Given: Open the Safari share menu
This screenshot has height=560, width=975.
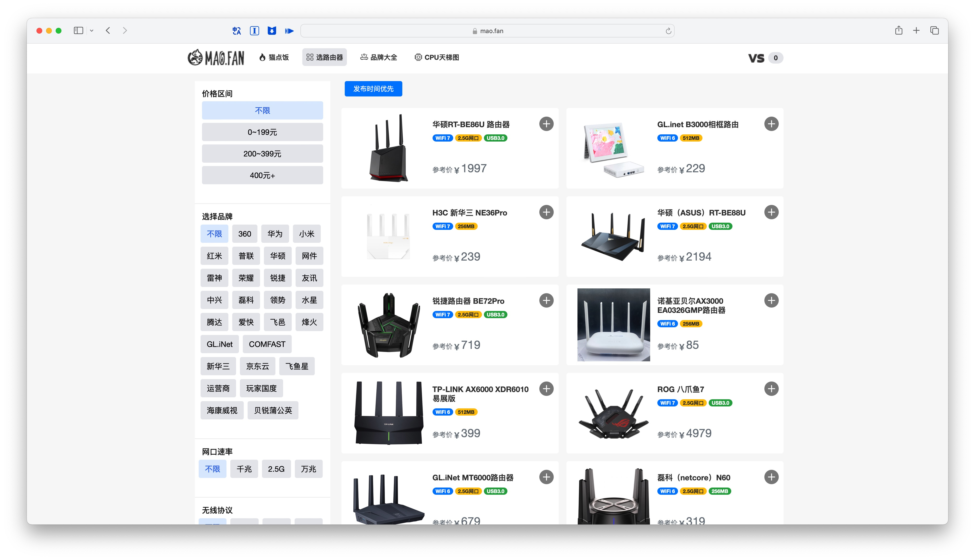Looking at the screenshot, I should (898, 30).
